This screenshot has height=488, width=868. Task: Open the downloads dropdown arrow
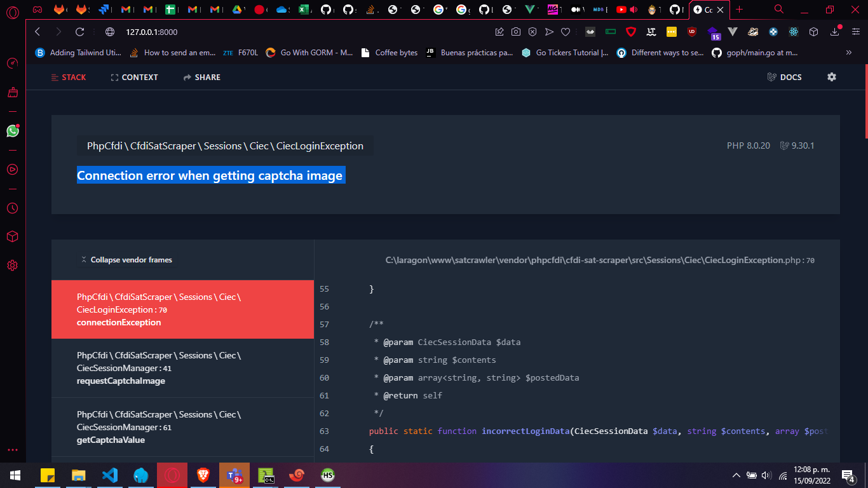(835, 32)
